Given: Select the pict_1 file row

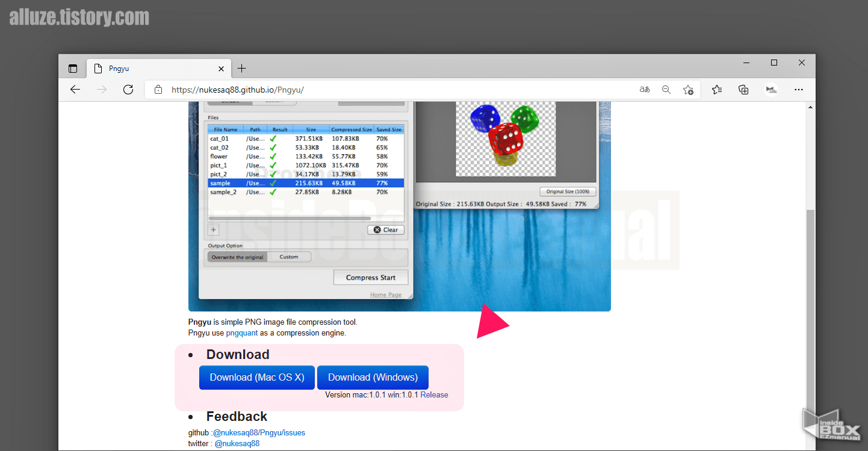Looking at the screenshot, I should pyautogui.click(x=306, y=165).
